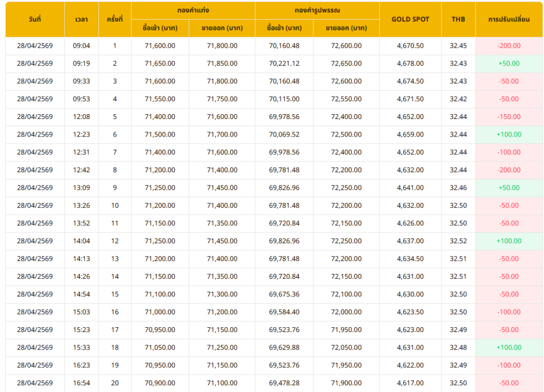
Task: Click the 71,850.00 gold bar sell price
Action: 222,63
